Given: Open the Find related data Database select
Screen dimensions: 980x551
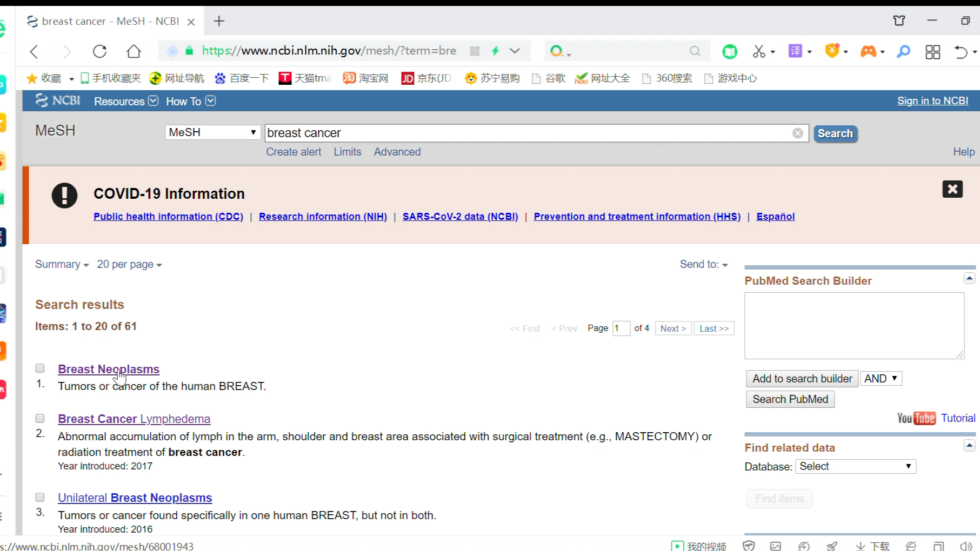Looking at the screenshot, I should (x=856, y=466).
